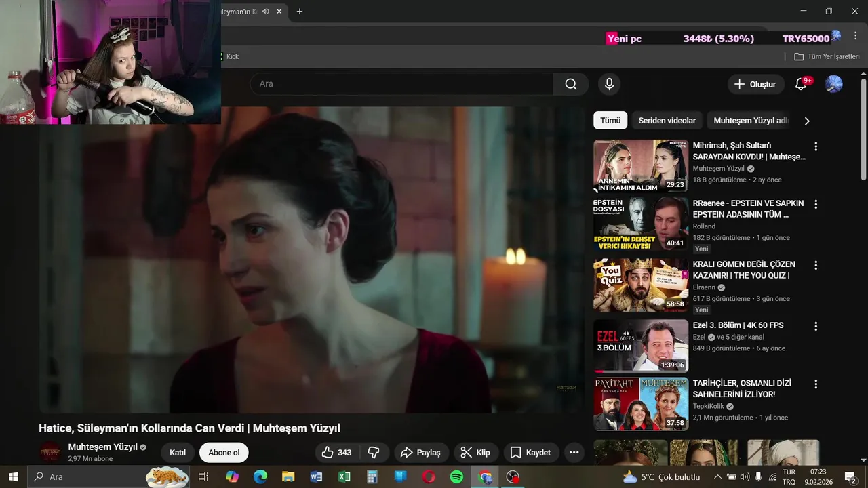
Task: Open Calculator from taskbar
Action: coord(372,476)
